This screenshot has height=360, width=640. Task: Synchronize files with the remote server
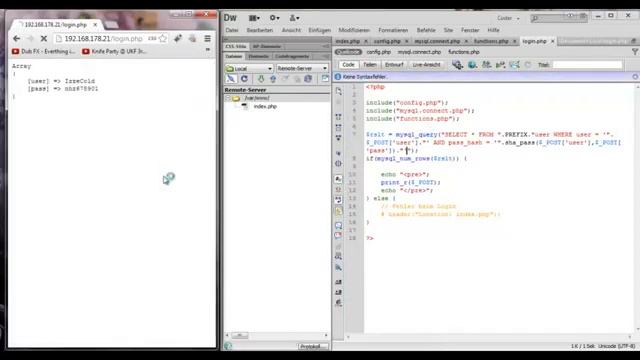(308, 79)
